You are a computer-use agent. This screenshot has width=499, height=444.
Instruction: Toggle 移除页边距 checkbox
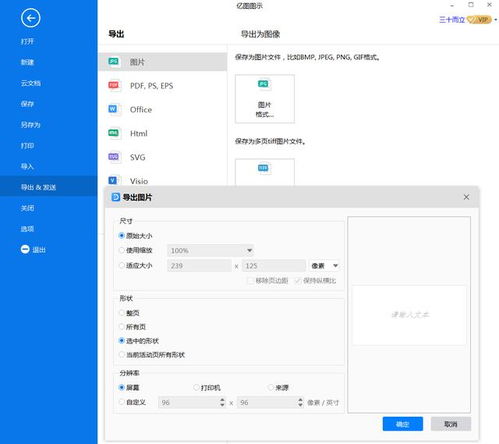pyautogui.click(x=250, y=280)
